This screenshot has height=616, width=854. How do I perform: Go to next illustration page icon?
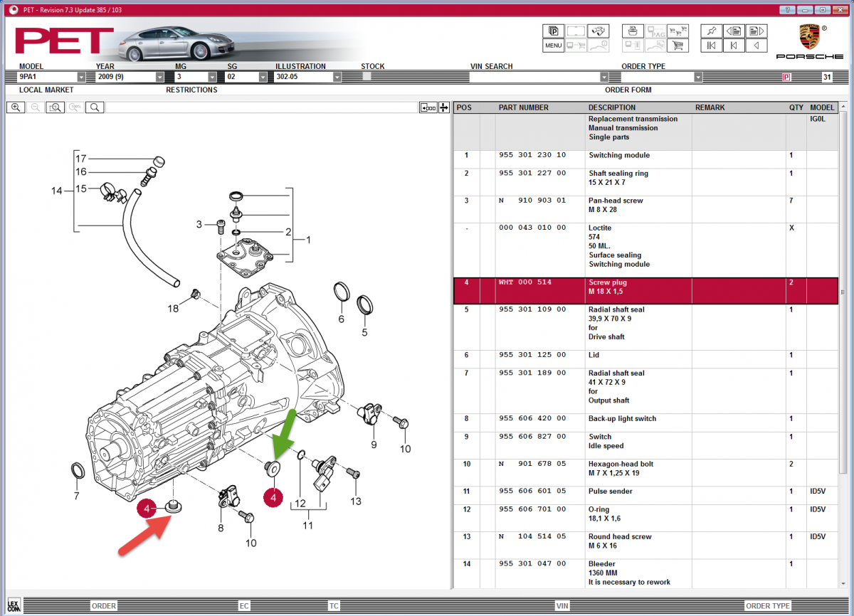coord(757,31)
